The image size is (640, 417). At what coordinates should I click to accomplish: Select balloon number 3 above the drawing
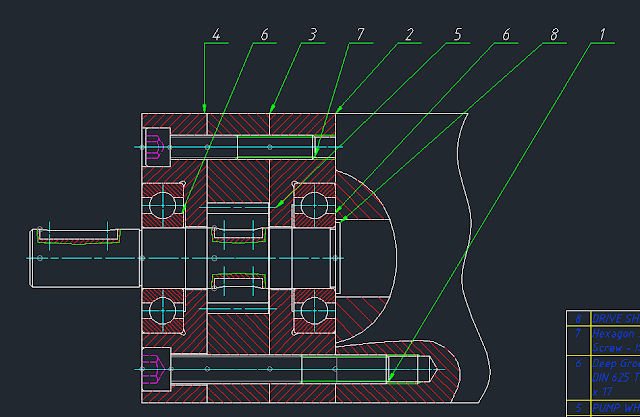313,35
